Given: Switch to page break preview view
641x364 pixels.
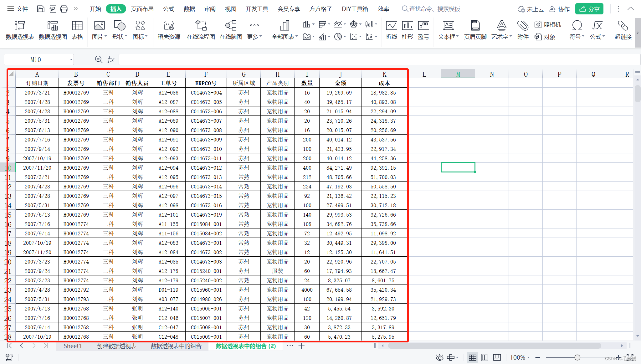Looking at the screenshot, I should click(x=497, y=357).
